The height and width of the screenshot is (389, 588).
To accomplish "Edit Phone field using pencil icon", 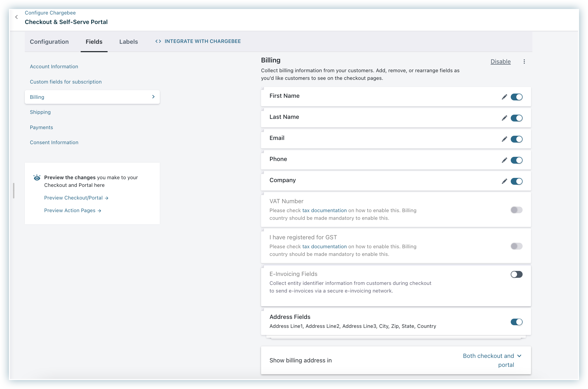I will 504,160.
